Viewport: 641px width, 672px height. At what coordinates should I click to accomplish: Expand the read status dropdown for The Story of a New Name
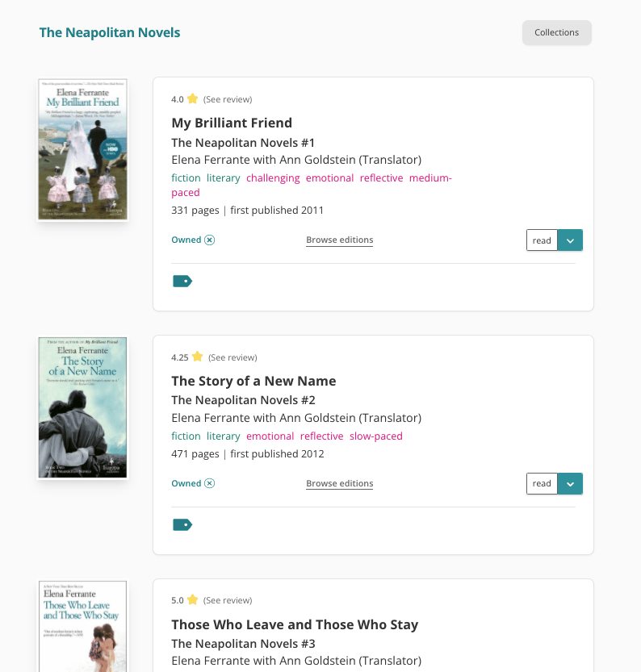[x=570, y=483]
